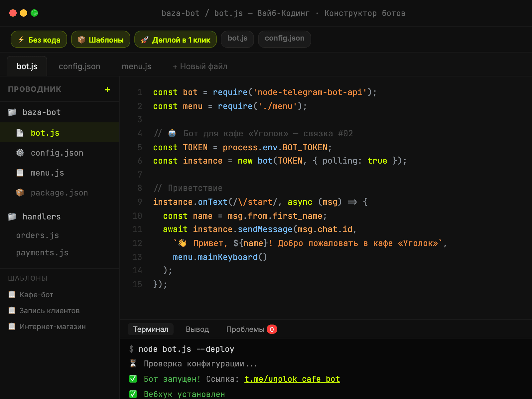Click the green macOS zoom button
Image resolution: width=532 pixels, height=399 pixels.
(x=34, y=13)
